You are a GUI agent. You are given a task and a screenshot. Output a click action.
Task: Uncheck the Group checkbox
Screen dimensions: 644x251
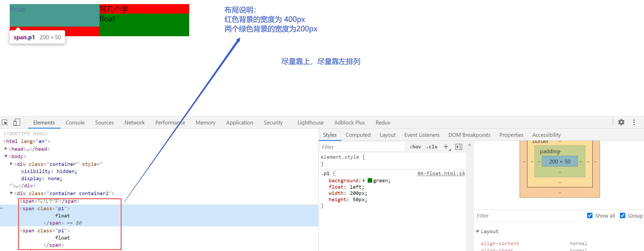click(622, 216)
